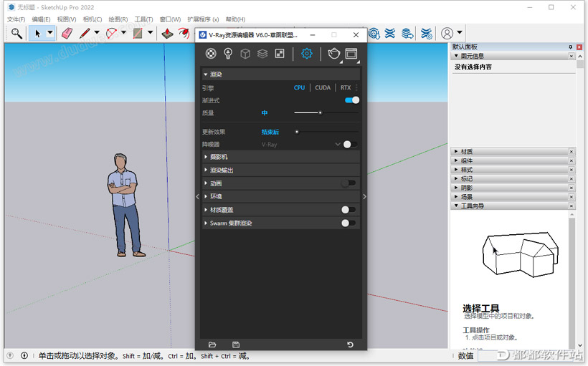
Task: Pin the 默认面板 tray
Action: coord(570,47)
